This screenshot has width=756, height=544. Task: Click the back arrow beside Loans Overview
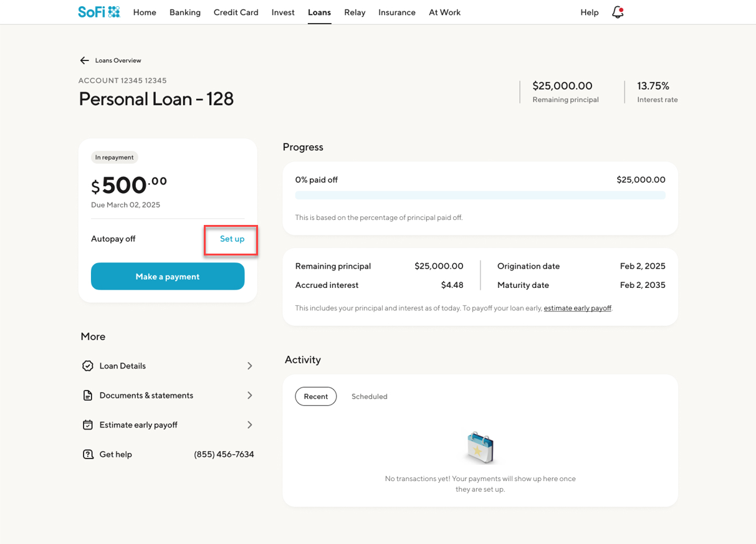(84, 60)
